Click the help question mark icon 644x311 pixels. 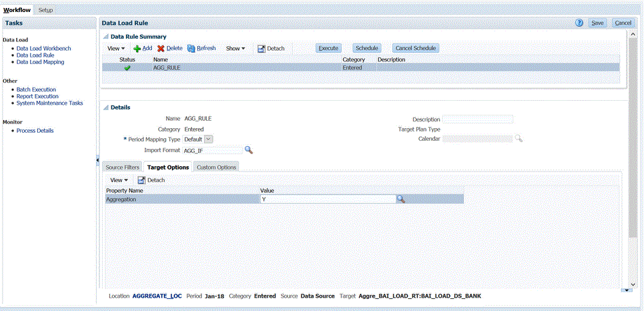[x=579, y=23]
